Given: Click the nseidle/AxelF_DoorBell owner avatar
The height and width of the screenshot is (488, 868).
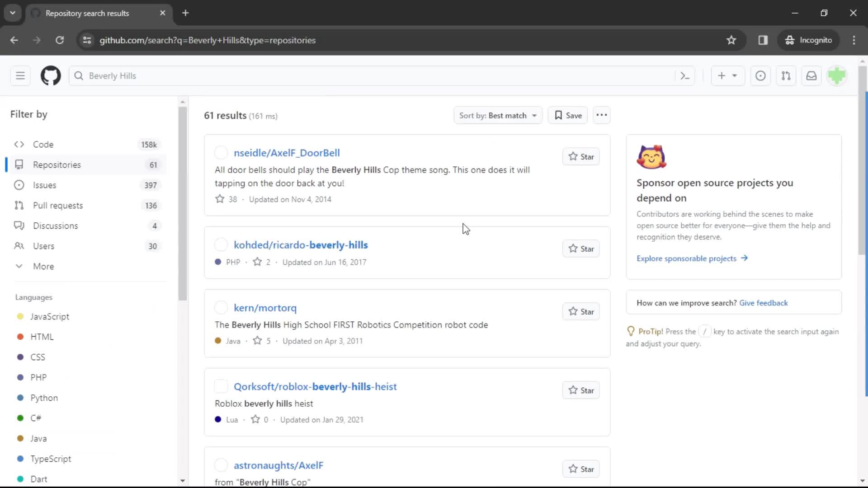Looking at the screenshot, I should (221, 153).
